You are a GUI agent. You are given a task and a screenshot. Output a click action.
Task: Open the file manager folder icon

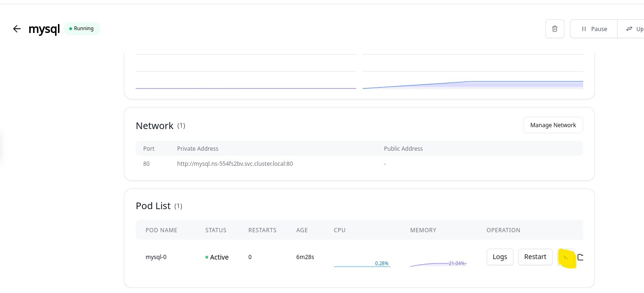(581, 257)
